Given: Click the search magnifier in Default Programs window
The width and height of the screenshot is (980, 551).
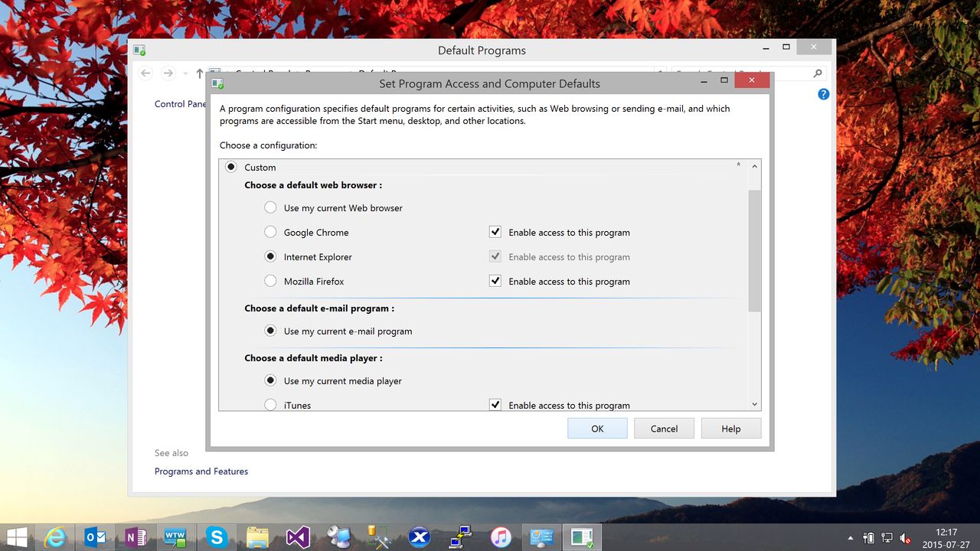Looking at the screenshot, I should click(818, 73).
